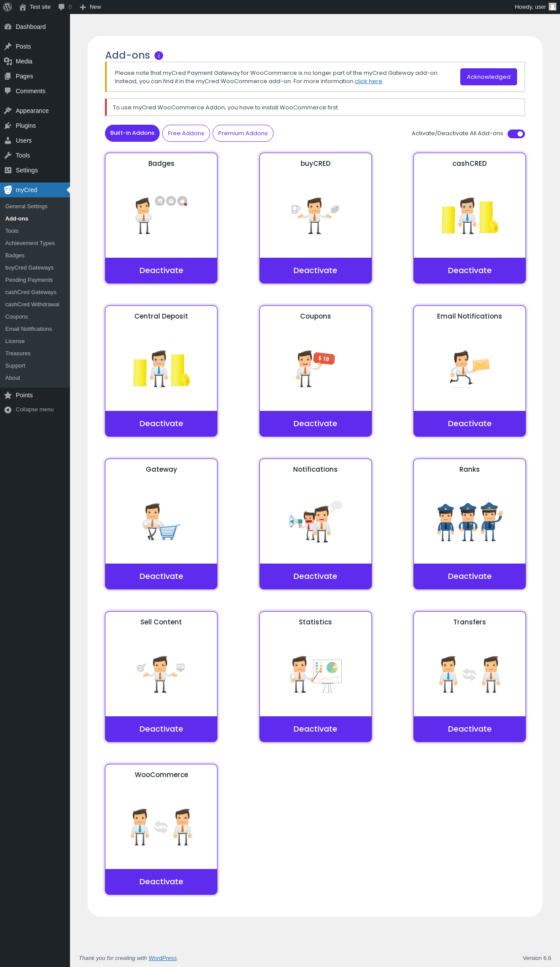Deactivate the Sell Content add-on
560x967 pixels.
pos(161,729)
